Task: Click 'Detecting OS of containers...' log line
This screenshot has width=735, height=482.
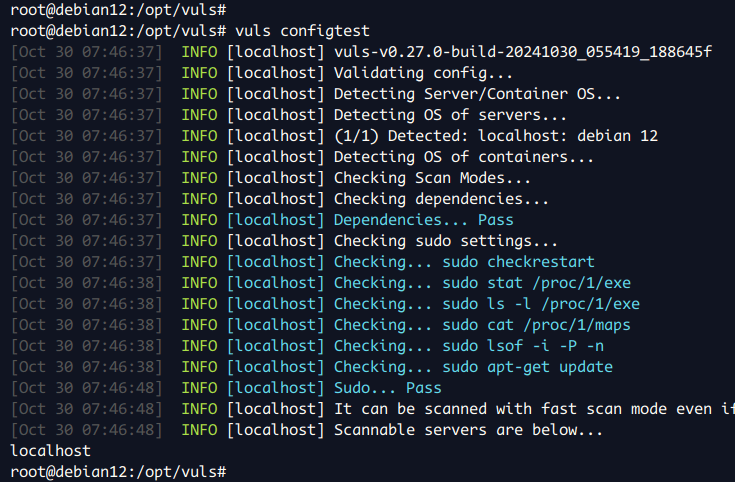Action: click(463, 157)
